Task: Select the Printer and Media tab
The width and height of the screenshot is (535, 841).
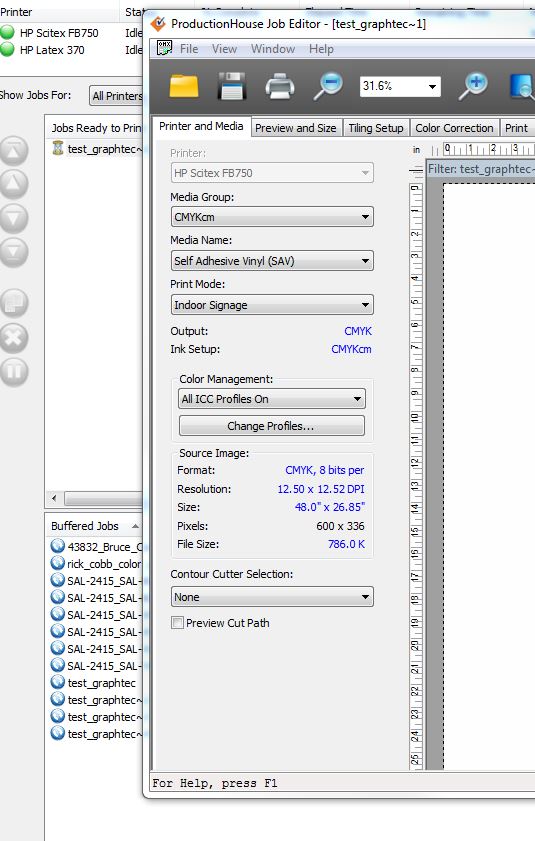Action: (x=201, y=126)
